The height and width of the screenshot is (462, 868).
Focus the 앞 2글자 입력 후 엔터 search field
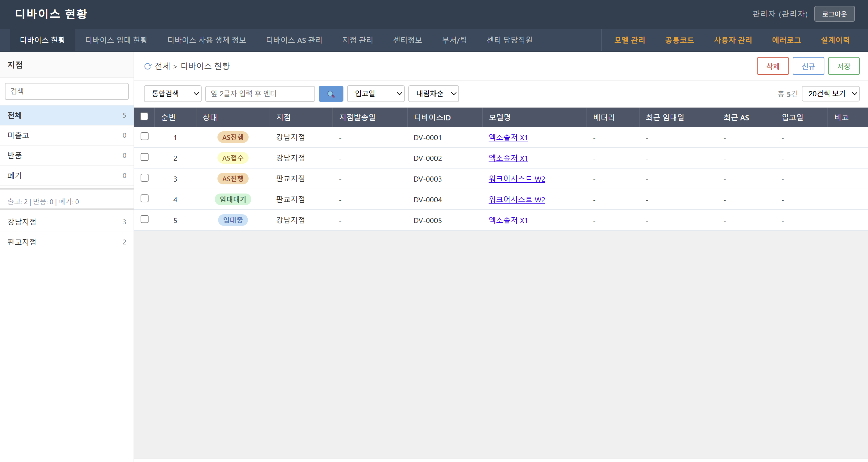(260, 94)
